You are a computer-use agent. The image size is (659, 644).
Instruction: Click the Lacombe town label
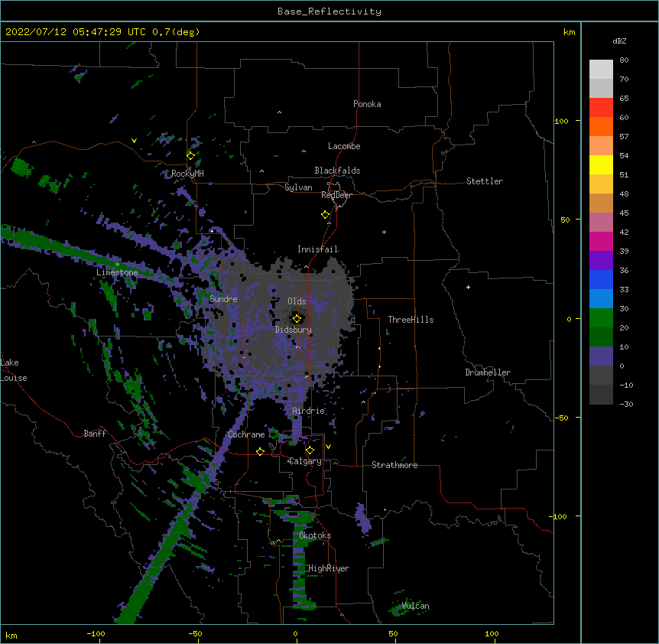[x=344, y=146]
